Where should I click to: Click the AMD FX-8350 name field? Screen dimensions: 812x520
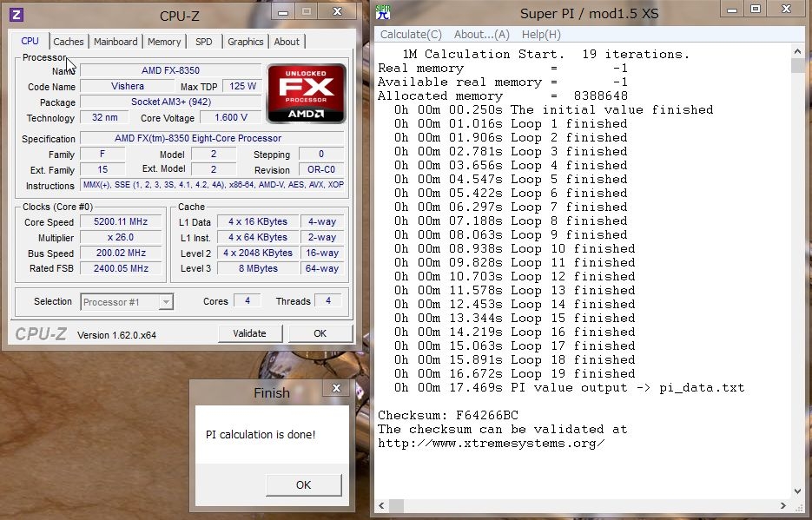(170, 70)
